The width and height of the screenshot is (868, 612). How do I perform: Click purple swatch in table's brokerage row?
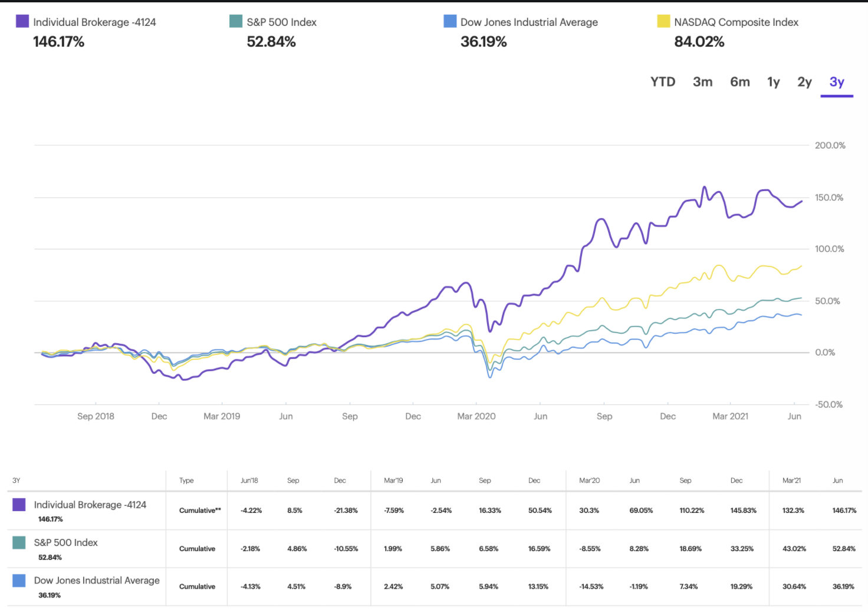click(x=19, y=505)
